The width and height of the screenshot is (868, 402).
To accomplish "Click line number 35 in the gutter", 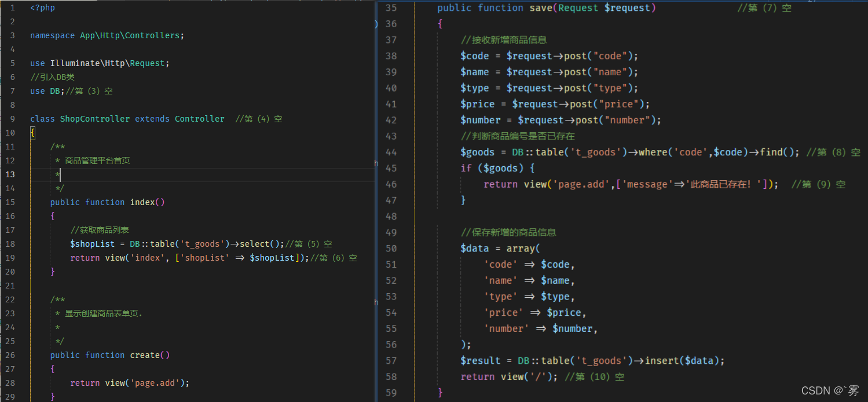I will point(391,8).
